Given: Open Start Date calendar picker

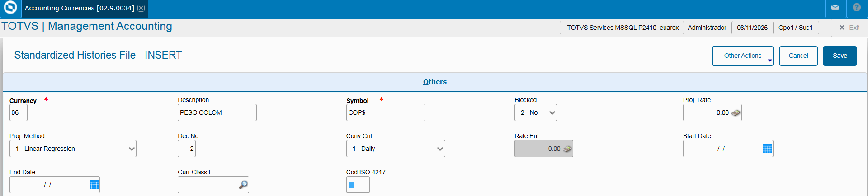Looking at the screenshot, I should tap(767, 149).
